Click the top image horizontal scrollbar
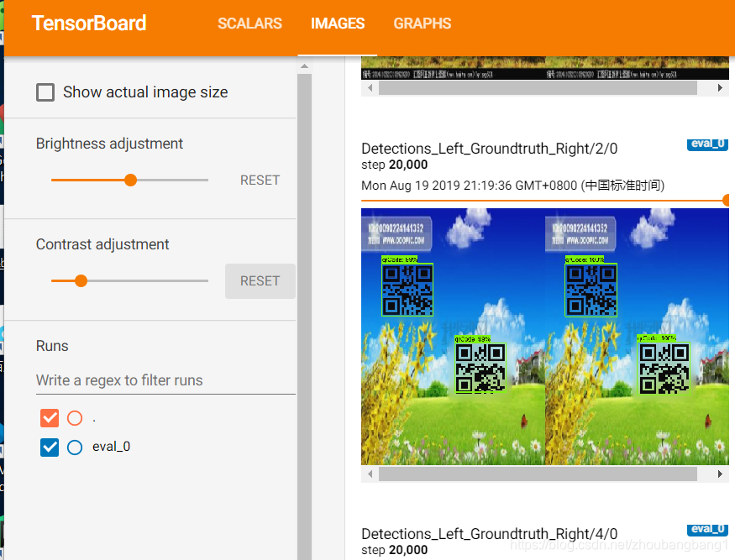The image size is (735, 560). click(538, 87)
